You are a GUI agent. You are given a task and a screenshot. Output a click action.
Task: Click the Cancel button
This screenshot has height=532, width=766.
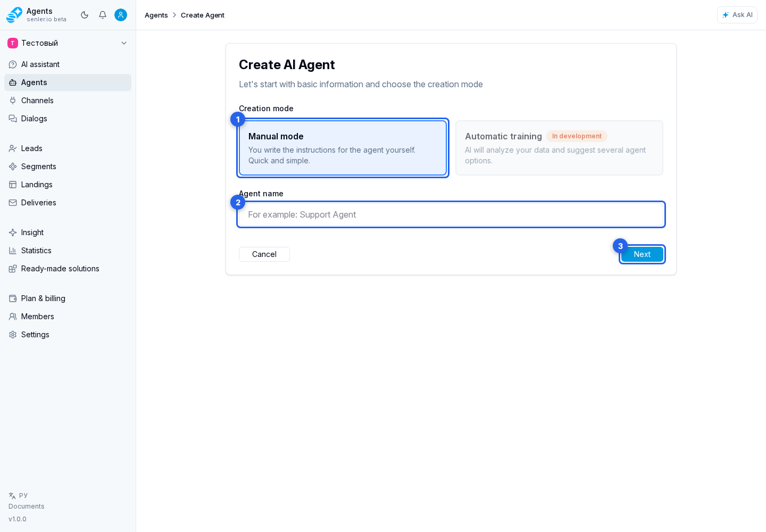click(x=264, y=254)
